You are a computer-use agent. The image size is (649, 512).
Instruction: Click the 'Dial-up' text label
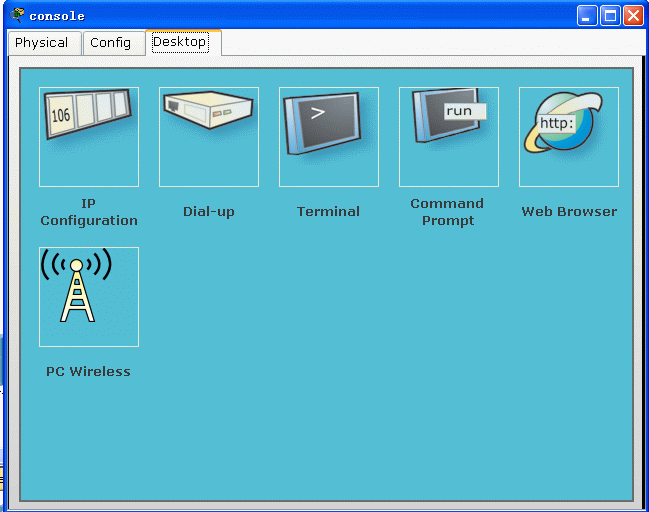coord(209,212)
